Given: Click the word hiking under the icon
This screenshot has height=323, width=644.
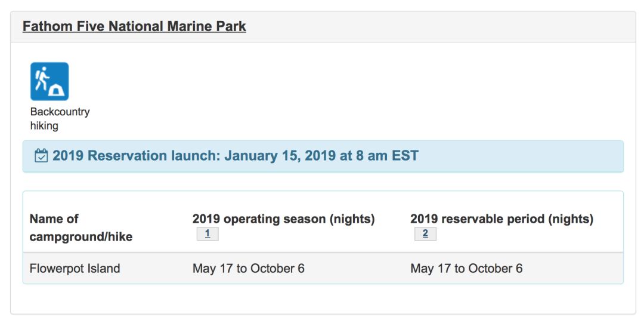Looking at the screenshot, I should point(44,126).
